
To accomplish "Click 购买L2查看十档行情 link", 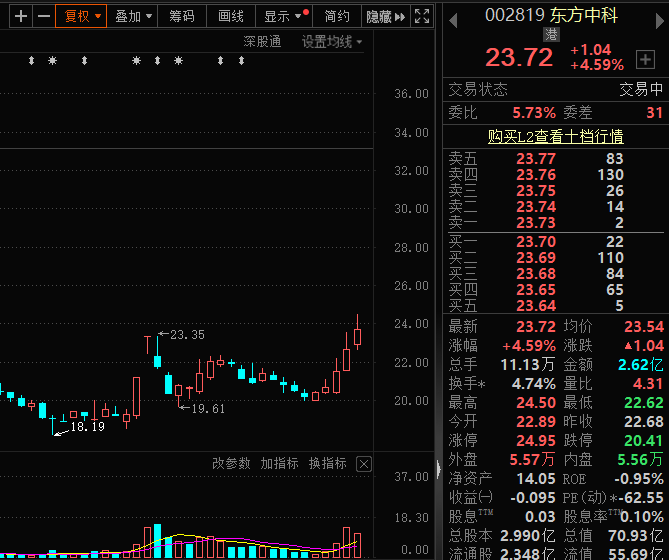I will click(x=555, y=136).
